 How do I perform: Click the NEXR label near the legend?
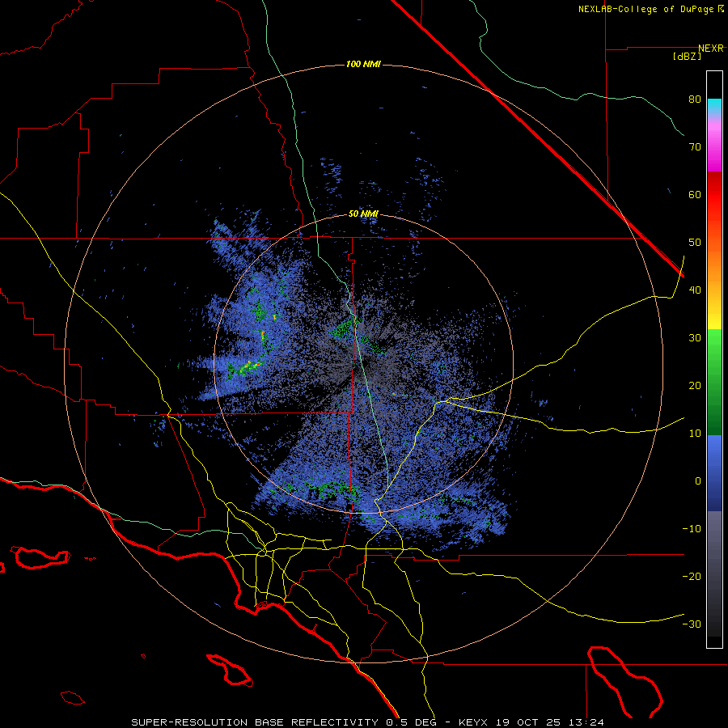[x=711, y=49]
